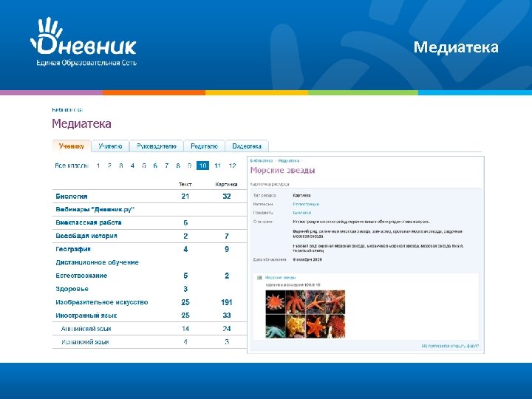532x399 pixels.
Task: Click Библиотека breadcrumb above Медиатека heading
Action: tap(67, 109)
